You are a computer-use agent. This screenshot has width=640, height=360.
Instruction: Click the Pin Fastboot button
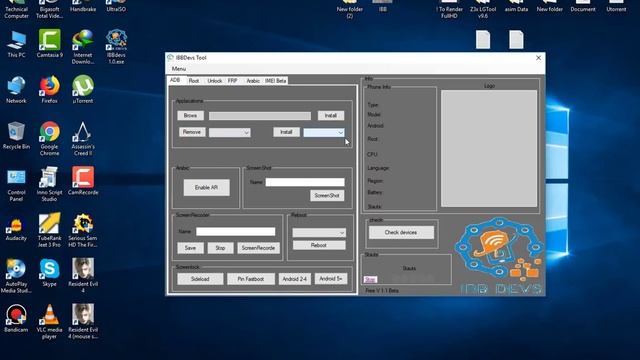[251, 279]
